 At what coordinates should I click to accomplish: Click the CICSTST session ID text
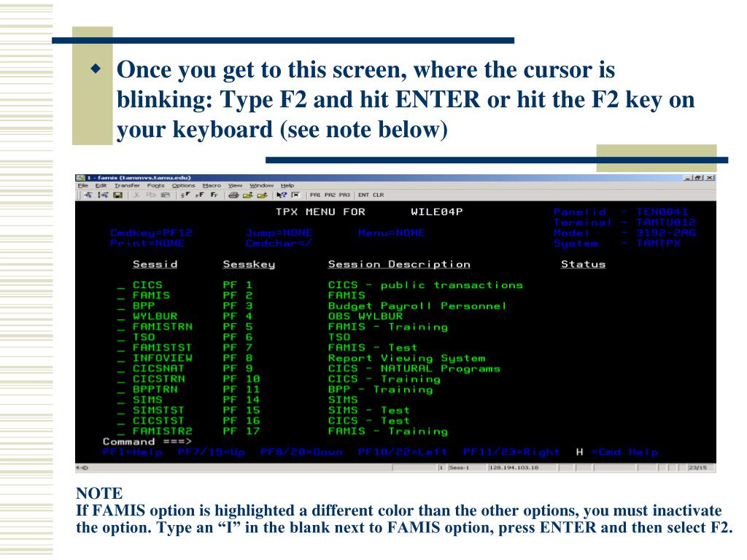point(158,421)
